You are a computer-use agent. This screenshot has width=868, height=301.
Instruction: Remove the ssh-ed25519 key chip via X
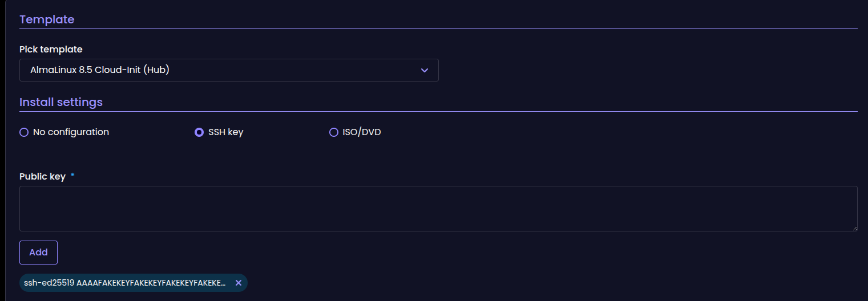coord(239,283)
